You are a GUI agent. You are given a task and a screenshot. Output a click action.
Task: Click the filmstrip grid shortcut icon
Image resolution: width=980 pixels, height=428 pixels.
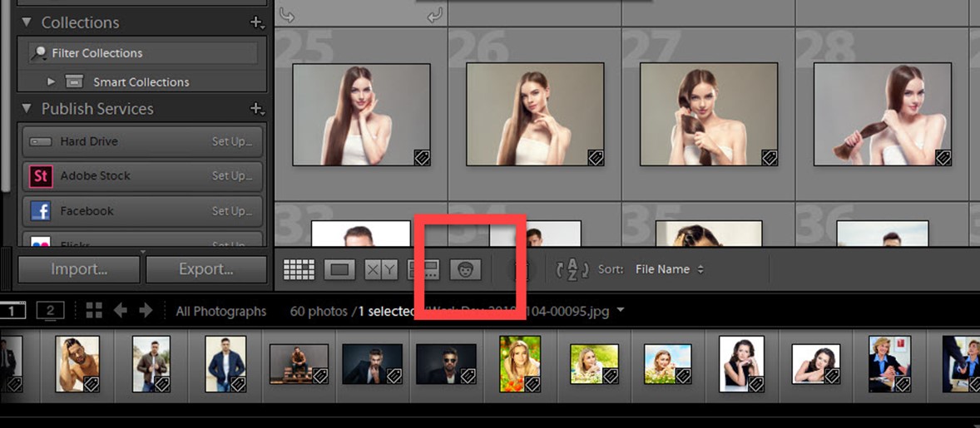pos(94,311)
